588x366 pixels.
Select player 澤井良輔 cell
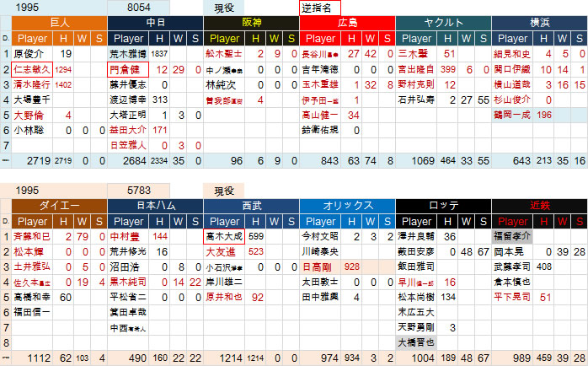click(x=416, y=237)
